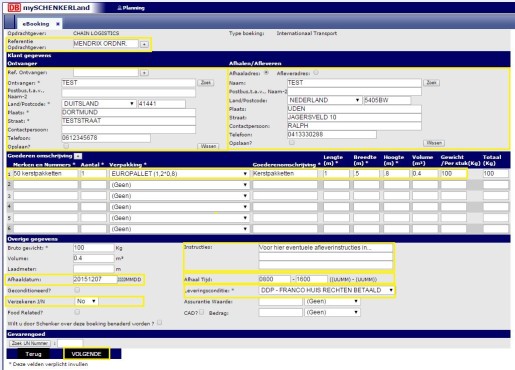Click the plus button next to Referentie Opdrachtgever
The height and width of the screenshot is (370, 515).
click(144, 44)
